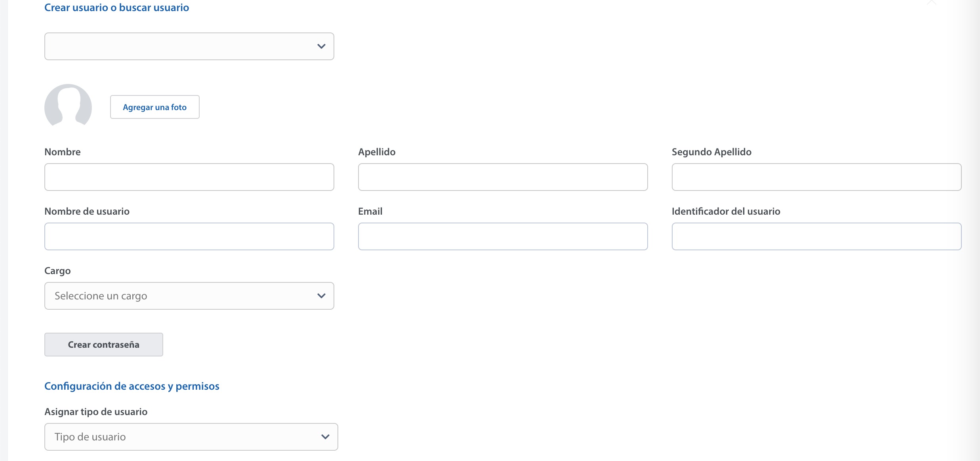The image size is (980, 461).
Task: Click the Agregar una foto button
Action: point(154,107)
